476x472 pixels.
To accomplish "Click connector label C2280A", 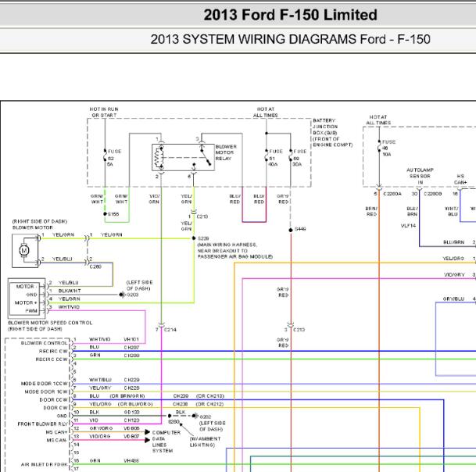I will coord(392,194).
